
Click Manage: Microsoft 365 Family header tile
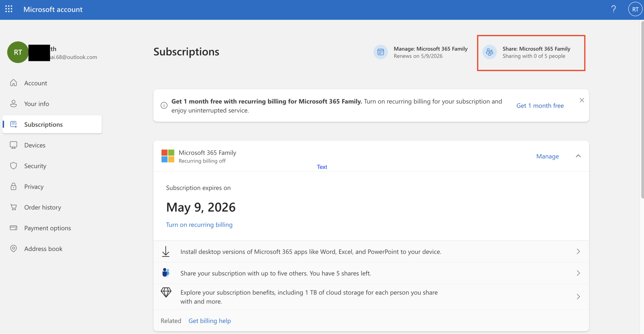(x=421, y=52)
